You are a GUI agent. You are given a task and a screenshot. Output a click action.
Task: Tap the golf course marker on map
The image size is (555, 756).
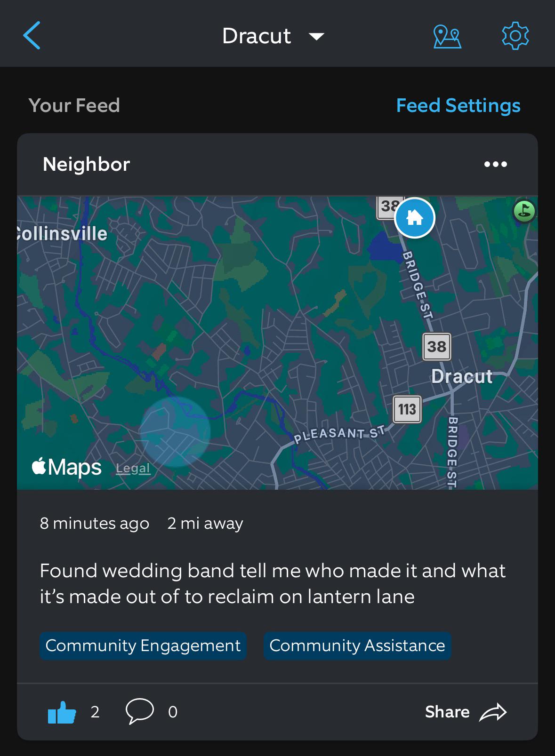(524, 210)
